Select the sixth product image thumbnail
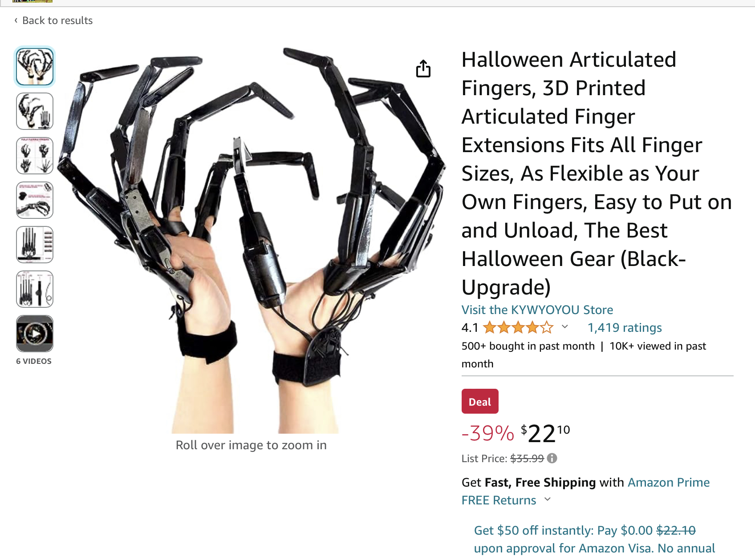Viewport: 755px width, 560px height. pos(35,289)
